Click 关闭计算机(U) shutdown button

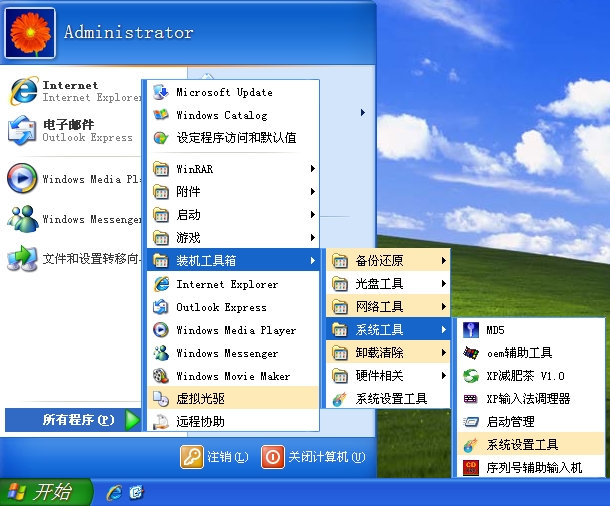click(314, 457)
